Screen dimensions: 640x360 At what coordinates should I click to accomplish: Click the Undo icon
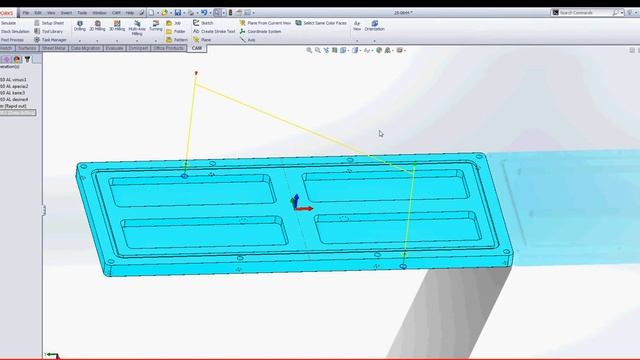point(204,13)
